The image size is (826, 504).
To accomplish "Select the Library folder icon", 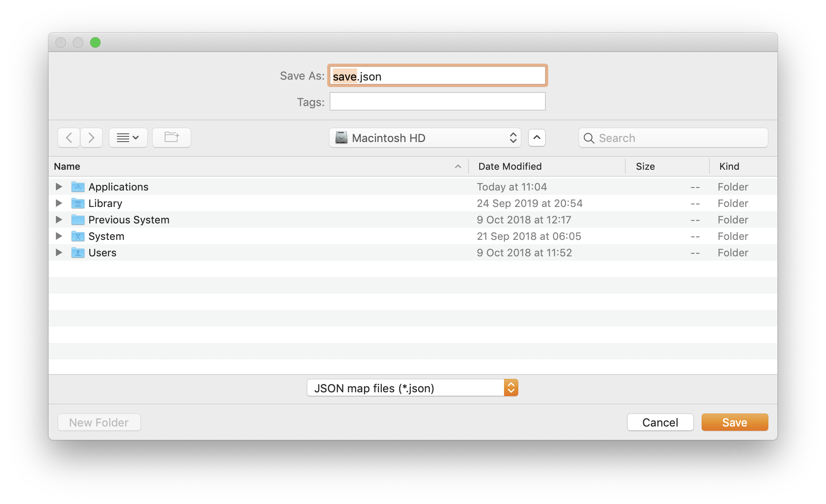I will click(x=78, y=203).
